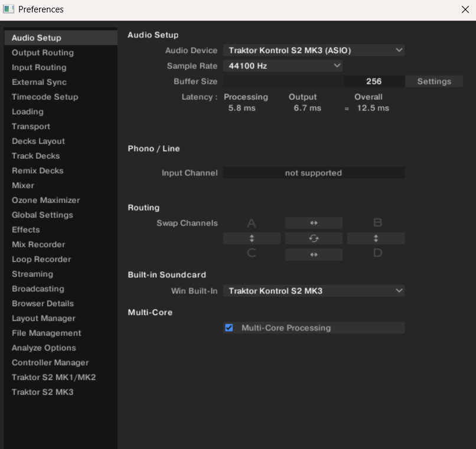
Task: Open Input Routing preferences
Action: [x=61, y=67]
